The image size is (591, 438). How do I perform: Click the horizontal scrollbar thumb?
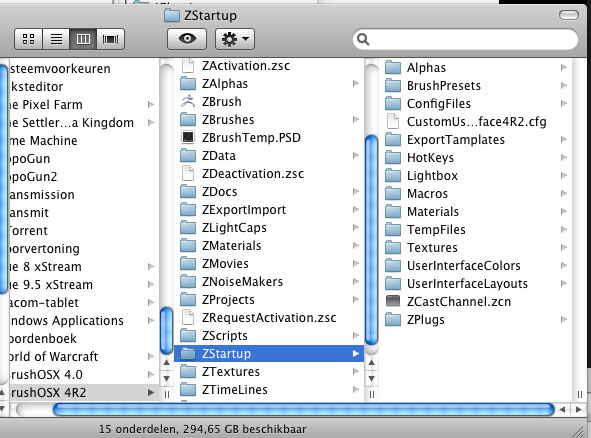pyautogui.click(x=303, y=410)
